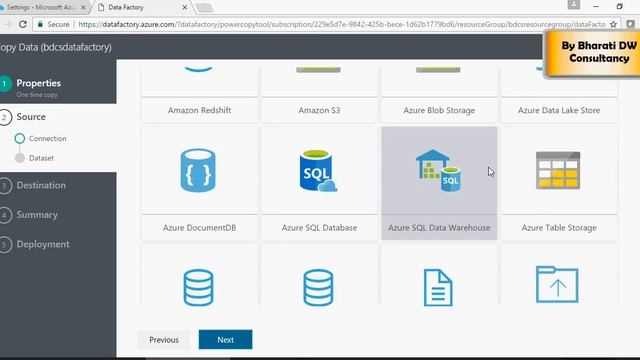Click the step 5 circle beside Deployment
Image resolution: width=640 pixels, height=360 pixels.
pos(4,244)
